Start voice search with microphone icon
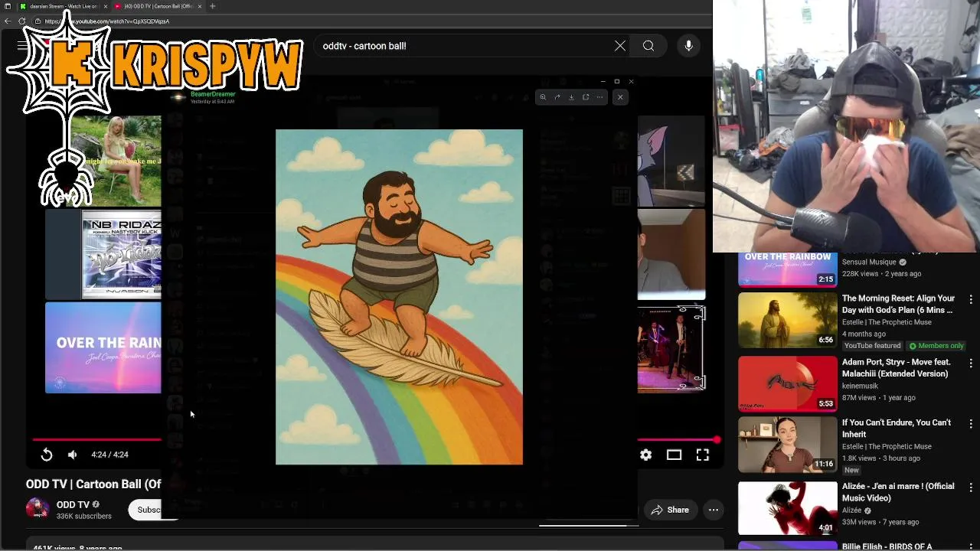 [688, 46]
